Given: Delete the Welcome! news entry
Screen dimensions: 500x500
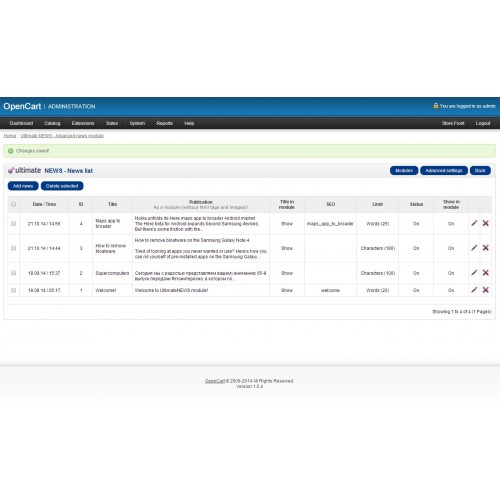Looking at the screenshot, I should pos(486,290).
